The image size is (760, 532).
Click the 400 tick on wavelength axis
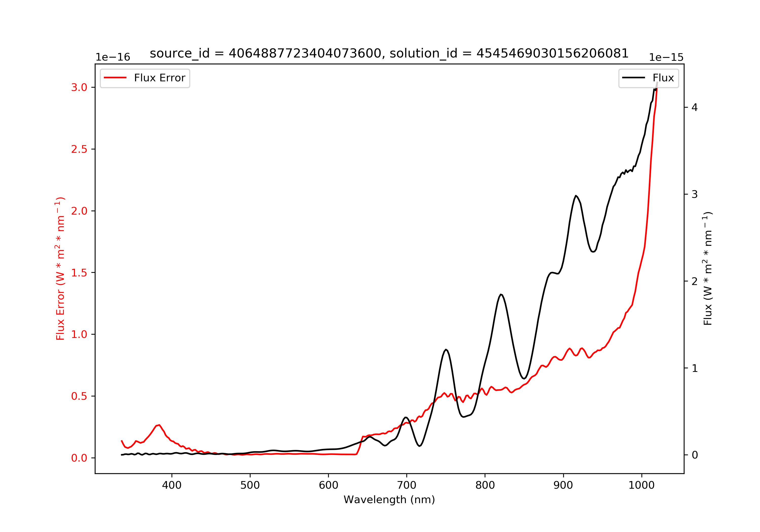click(x=172, y=485)
